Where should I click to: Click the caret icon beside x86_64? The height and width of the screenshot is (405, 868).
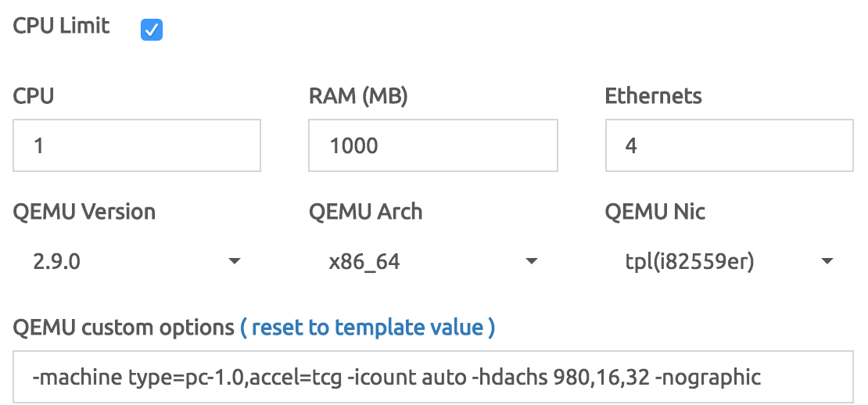pyautogui.click(x=532, y=261)
